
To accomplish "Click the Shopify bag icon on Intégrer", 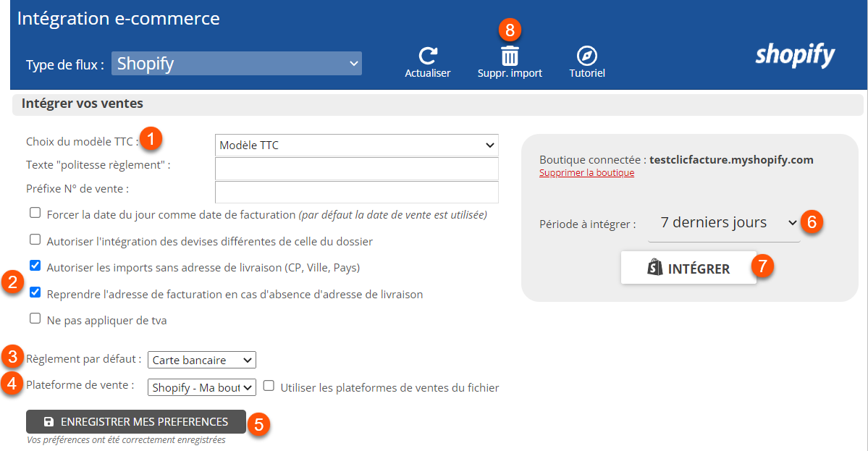I will (655, 267).
